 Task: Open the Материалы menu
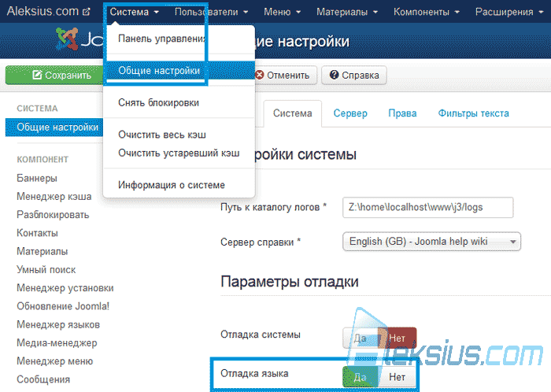point(347,12)
